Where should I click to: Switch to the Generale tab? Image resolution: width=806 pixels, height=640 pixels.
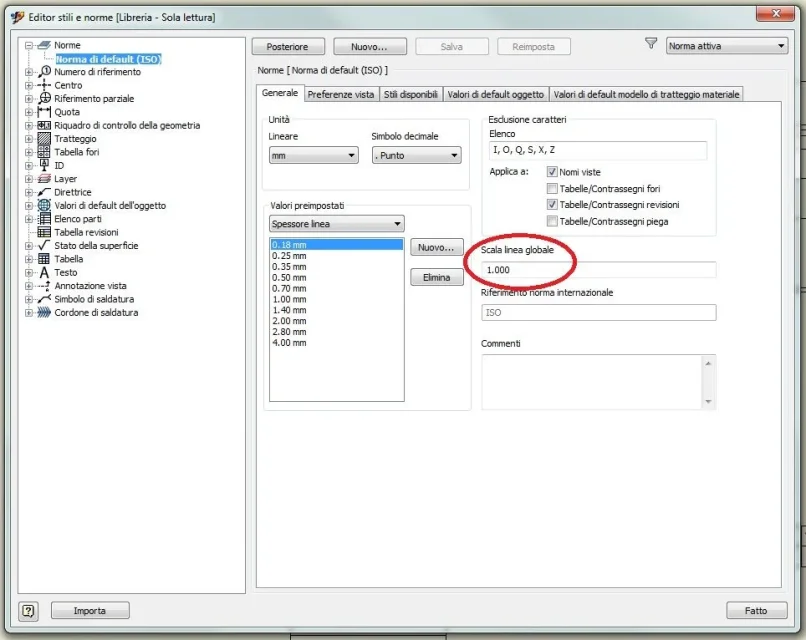[280, 93]
